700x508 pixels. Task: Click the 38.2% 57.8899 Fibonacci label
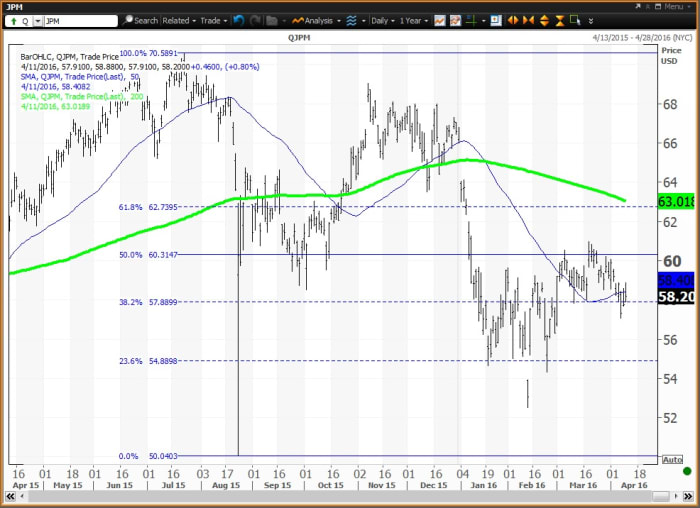point(148,302)
